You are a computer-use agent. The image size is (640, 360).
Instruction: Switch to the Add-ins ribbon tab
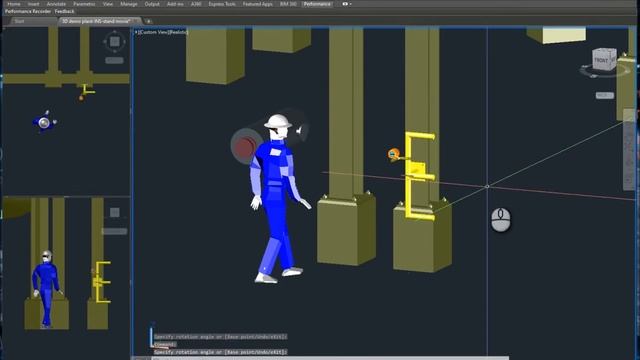[175, 4]
